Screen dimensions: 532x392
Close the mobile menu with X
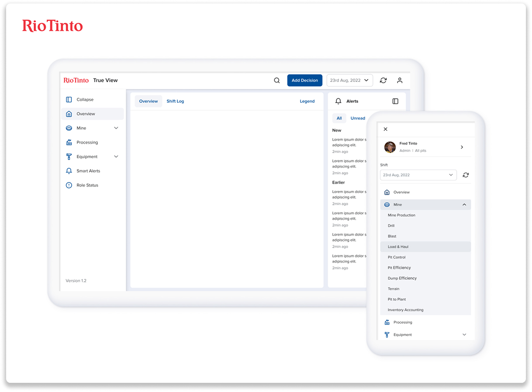[x=385, y=129]
